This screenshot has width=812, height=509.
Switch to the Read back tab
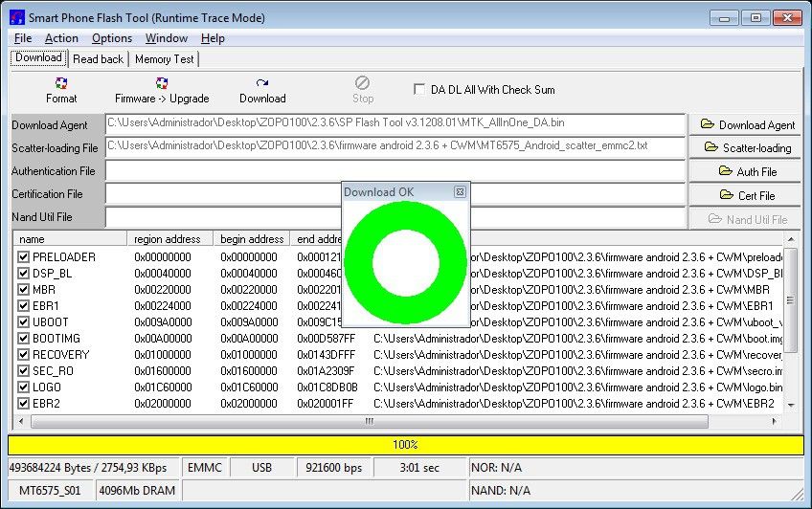coord(98,59)
